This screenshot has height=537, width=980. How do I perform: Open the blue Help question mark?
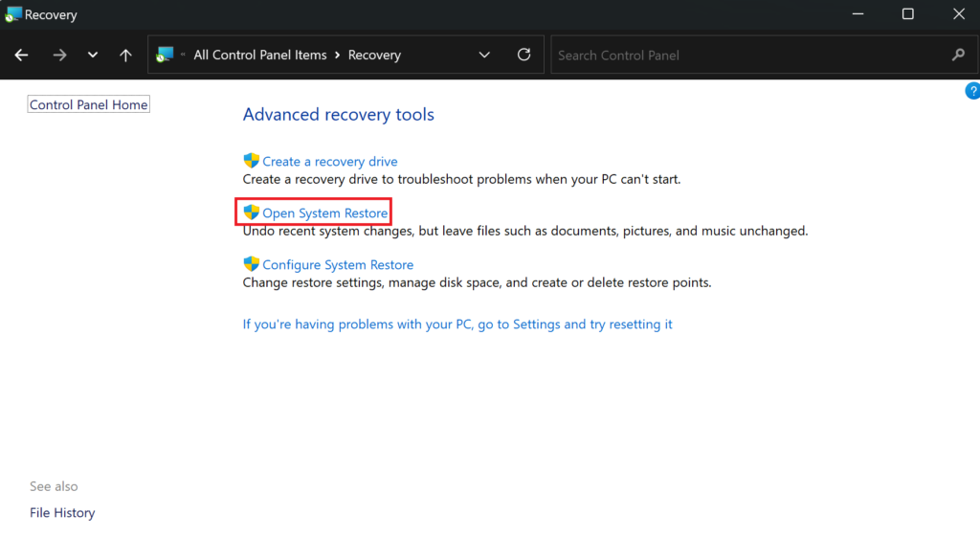(972, 91)
